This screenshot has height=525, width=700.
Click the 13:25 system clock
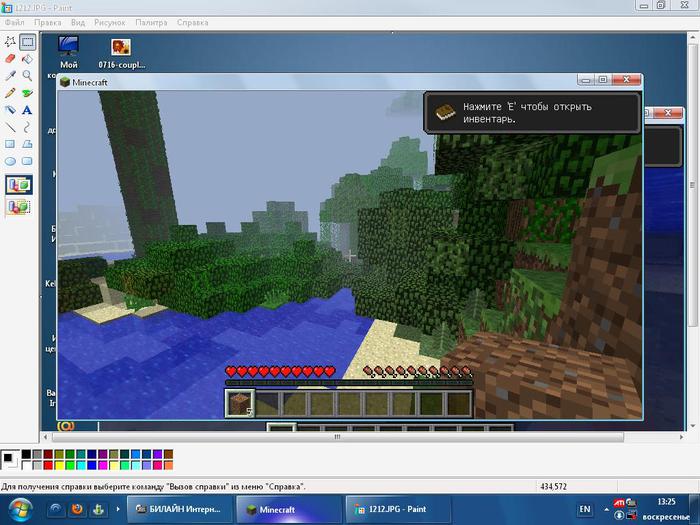[666, 502]
